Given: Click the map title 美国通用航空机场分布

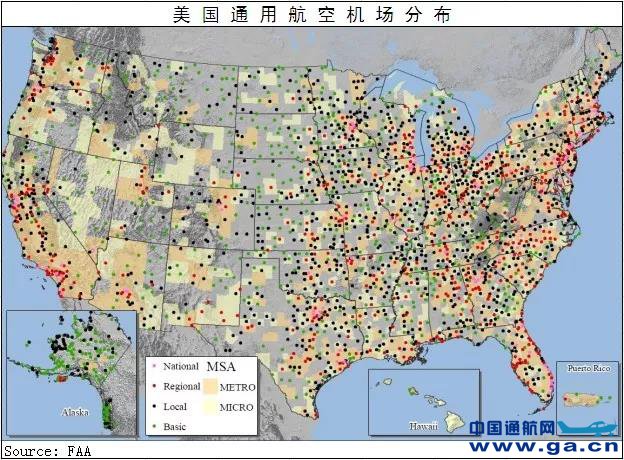Looking at the screenshot, I should (311, 13).
